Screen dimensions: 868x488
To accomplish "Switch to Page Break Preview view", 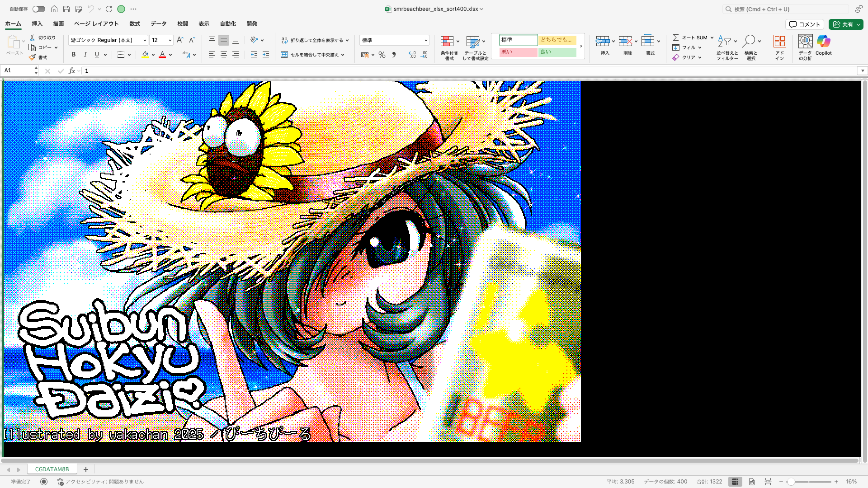I will coord(768,482).
